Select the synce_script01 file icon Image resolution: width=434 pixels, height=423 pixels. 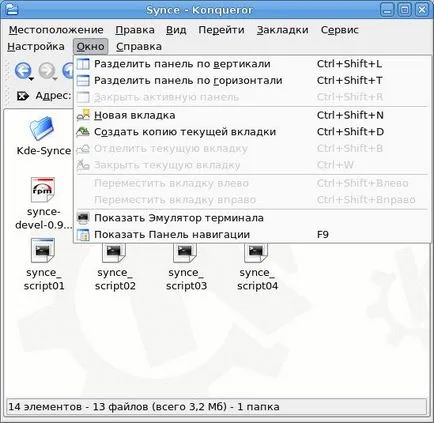point(43,251)
